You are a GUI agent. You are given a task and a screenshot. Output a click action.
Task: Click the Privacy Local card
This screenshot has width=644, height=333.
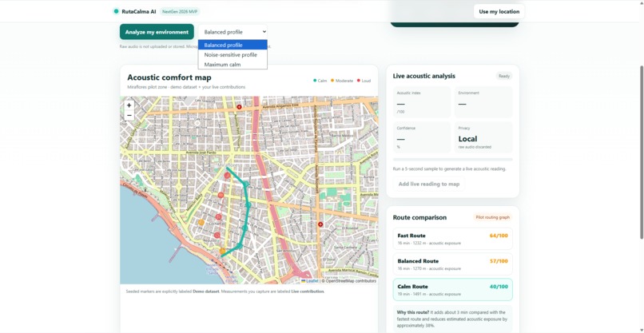[484, 137]
